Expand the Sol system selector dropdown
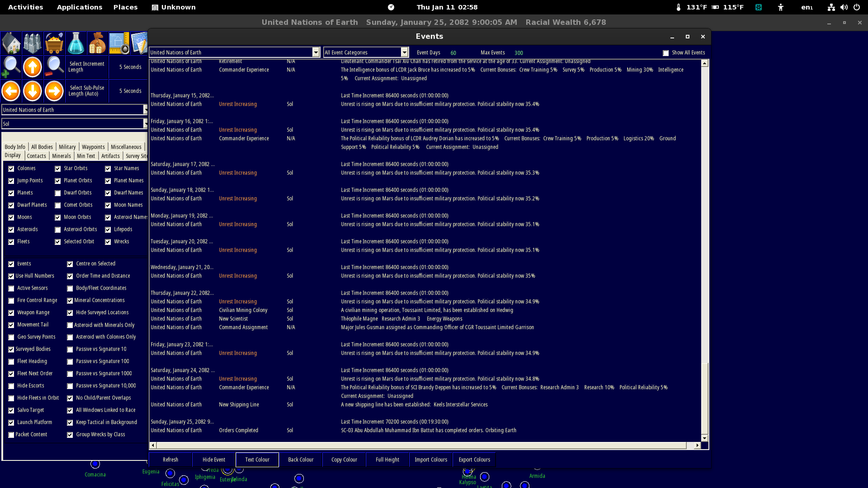 [x=145, y=123]
